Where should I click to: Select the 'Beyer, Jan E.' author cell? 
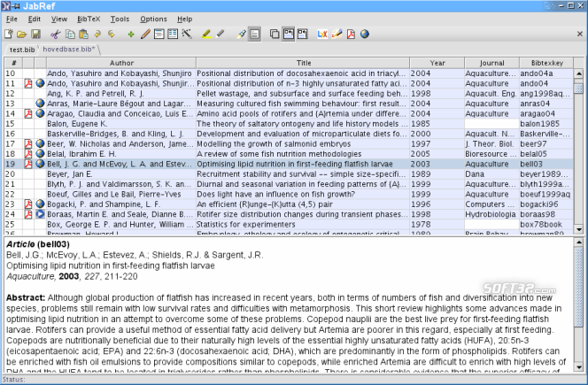(x=120, y=174)
